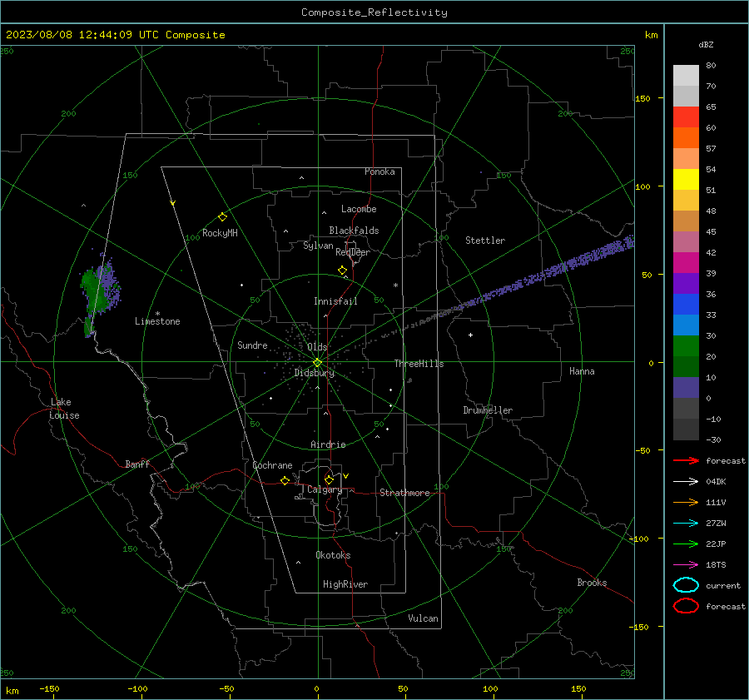
Task: Click the Drumheller label
Action: tap(488, 410)
